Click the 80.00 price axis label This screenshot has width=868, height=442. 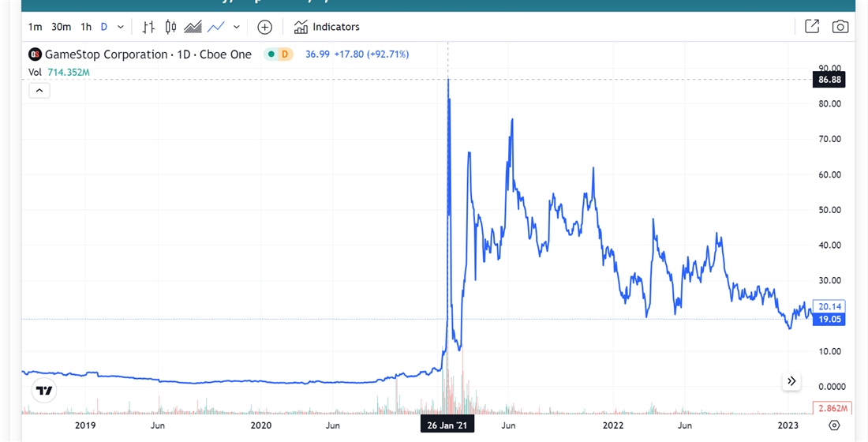pos(830,103)
